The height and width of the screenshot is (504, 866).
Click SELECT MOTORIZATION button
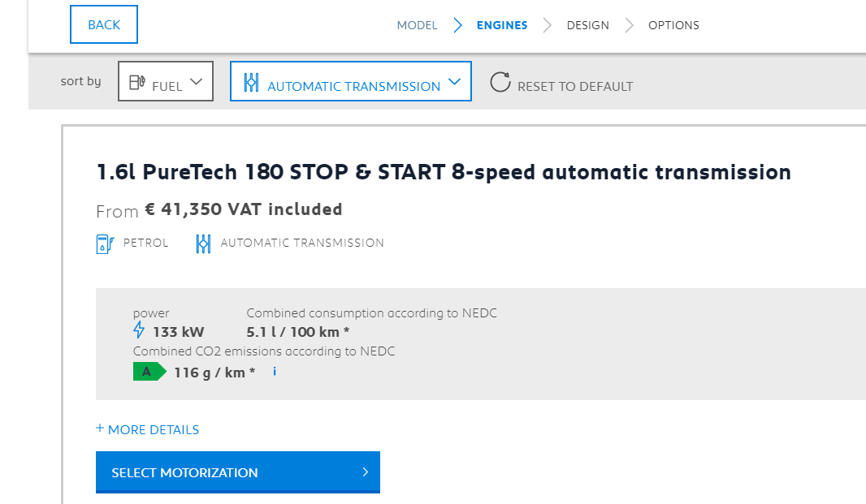tap(238, 472)
